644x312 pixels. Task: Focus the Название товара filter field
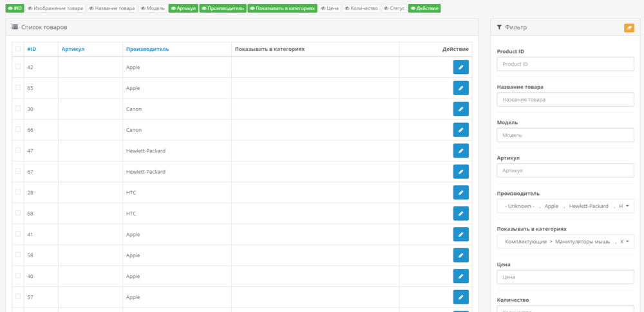coord(565,100)
